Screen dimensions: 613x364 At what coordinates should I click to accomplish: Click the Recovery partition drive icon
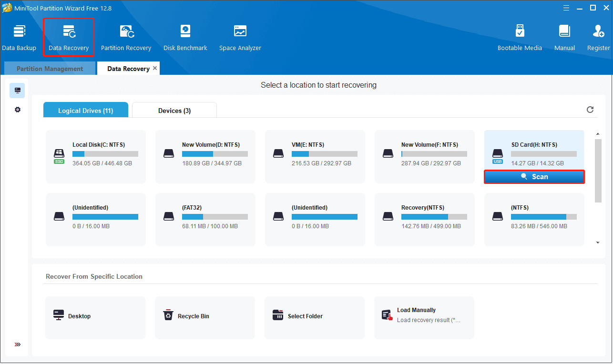coord(388,217)
